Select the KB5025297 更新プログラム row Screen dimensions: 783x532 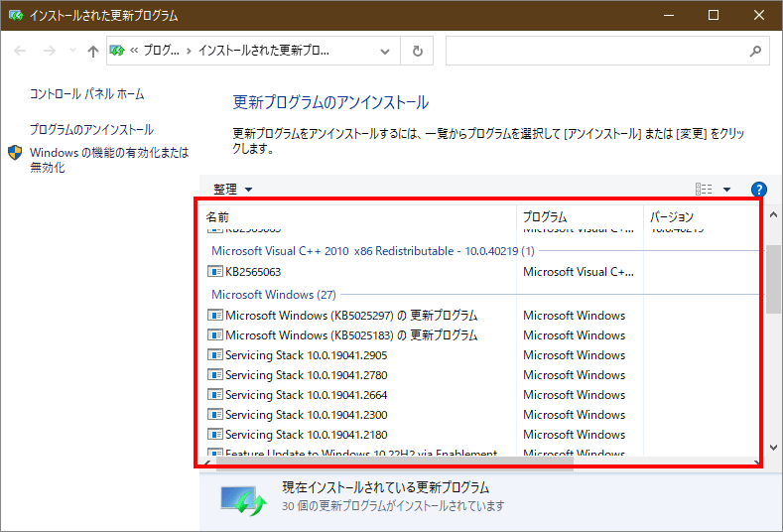351,316
